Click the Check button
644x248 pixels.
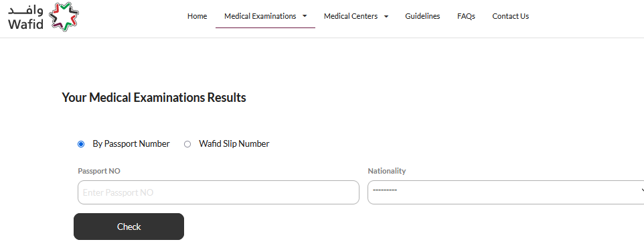[129, 227]
